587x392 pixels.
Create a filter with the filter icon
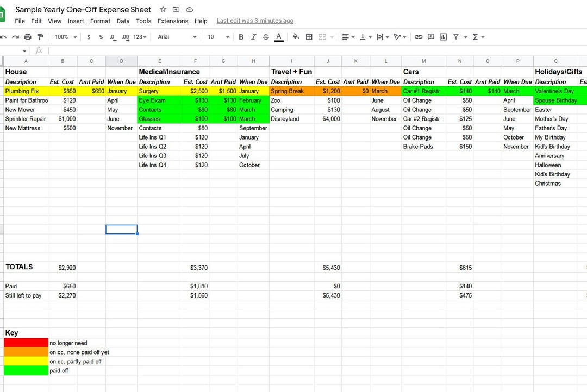(x=456, y=37)
